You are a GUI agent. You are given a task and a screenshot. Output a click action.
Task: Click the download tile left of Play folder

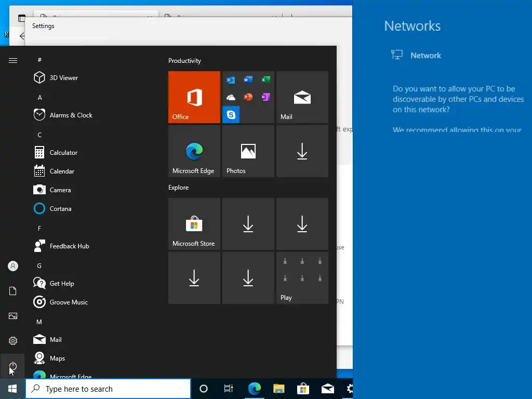tap(248, 278)
